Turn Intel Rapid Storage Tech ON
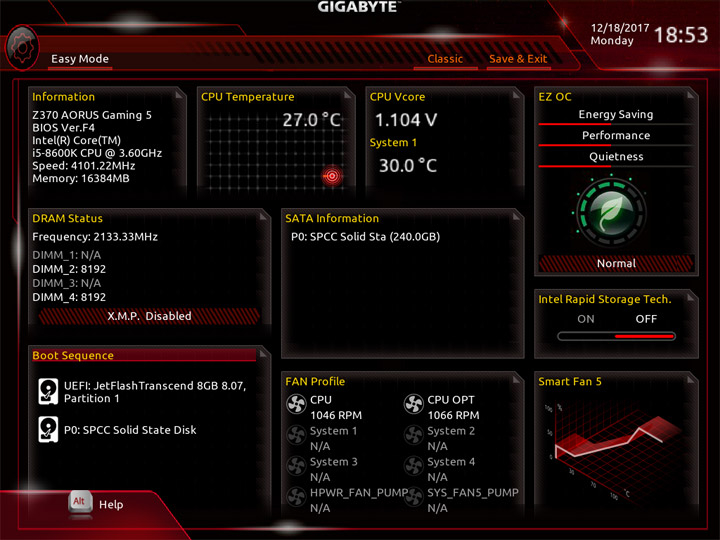This screenshot has height=540, width=720. (x=585, y=319)
